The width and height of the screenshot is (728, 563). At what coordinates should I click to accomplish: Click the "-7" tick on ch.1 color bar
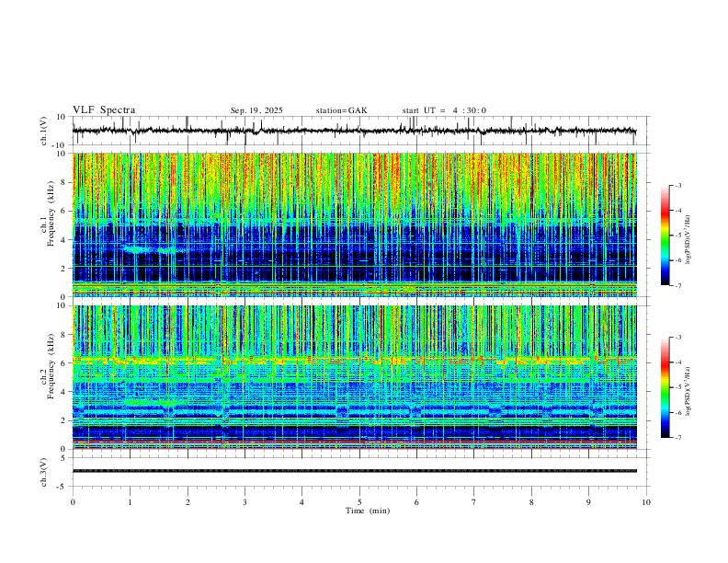(x=677, y=285)
